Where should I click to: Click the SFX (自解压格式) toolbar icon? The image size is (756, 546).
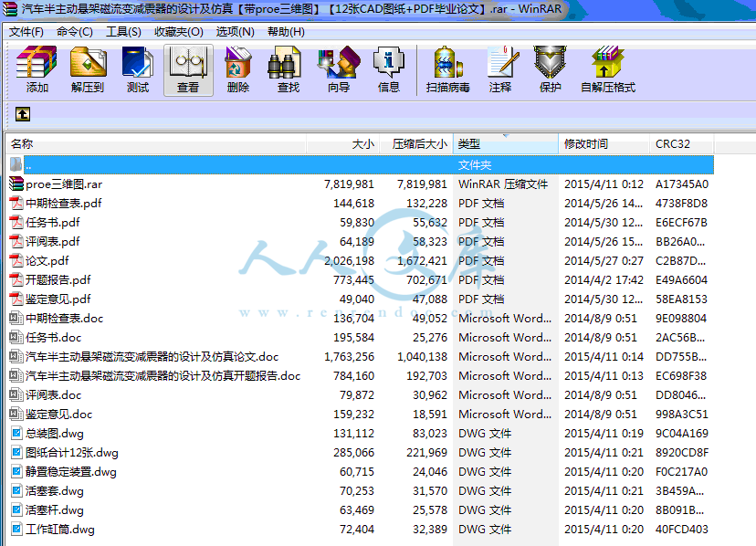[x=608, y=69]
